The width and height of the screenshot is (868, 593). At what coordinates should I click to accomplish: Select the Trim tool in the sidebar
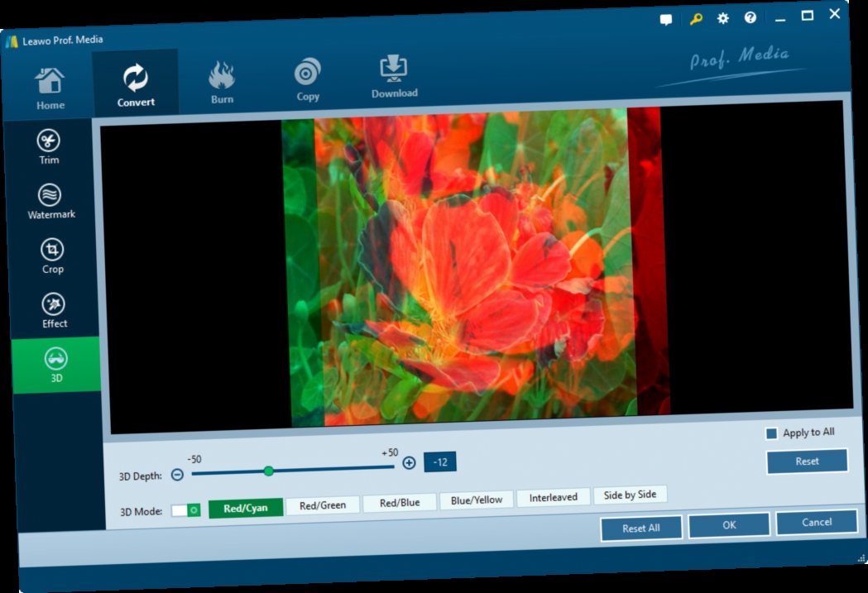click(48, 146)
